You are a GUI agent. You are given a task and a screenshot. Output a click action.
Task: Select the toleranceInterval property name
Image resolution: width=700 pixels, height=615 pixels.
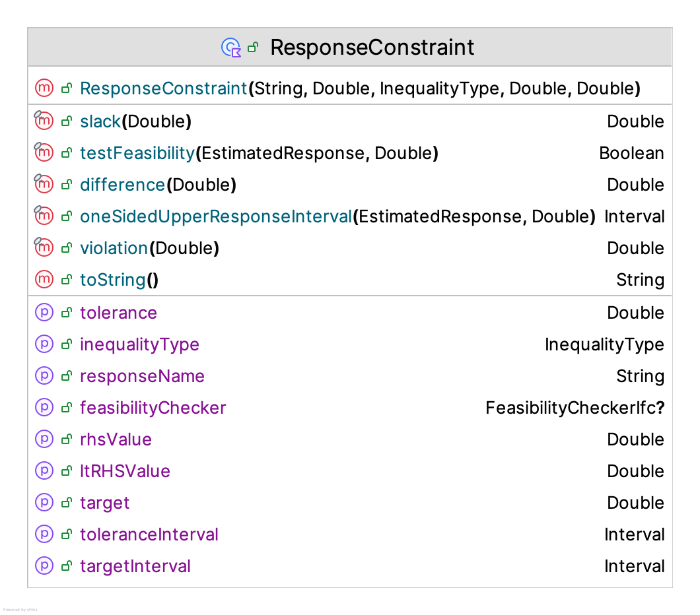point(149,534)
